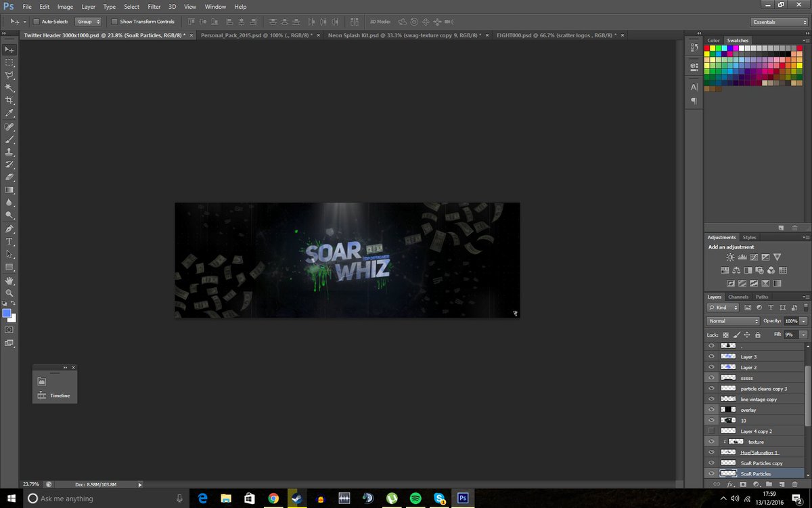Click the blue foreground color swatch
Screen dimensions: 812x508
[7, 314]
